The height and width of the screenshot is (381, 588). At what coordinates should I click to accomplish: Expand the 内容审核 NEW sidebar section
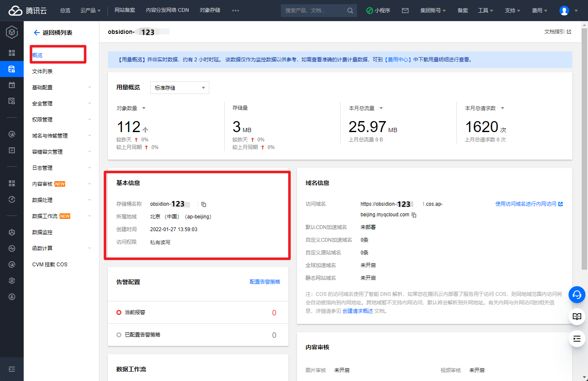(61, 184)
